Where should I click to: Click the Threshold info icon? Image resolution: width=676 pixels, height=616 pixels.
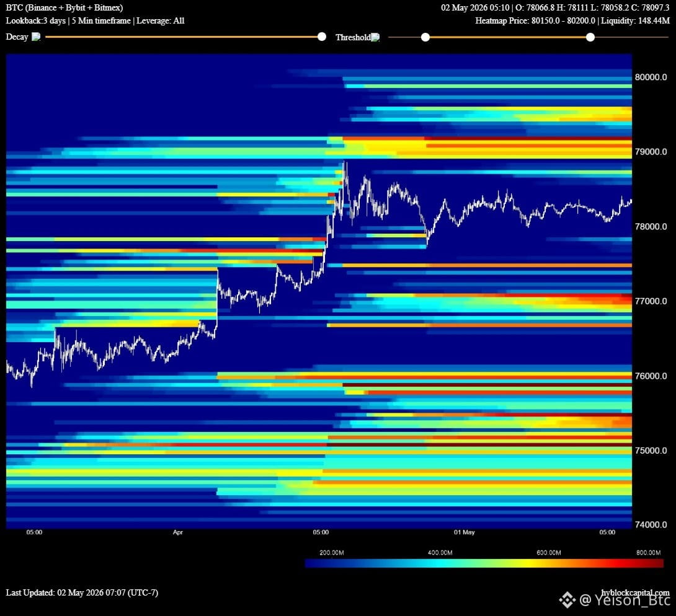click(x=375, y=37)
